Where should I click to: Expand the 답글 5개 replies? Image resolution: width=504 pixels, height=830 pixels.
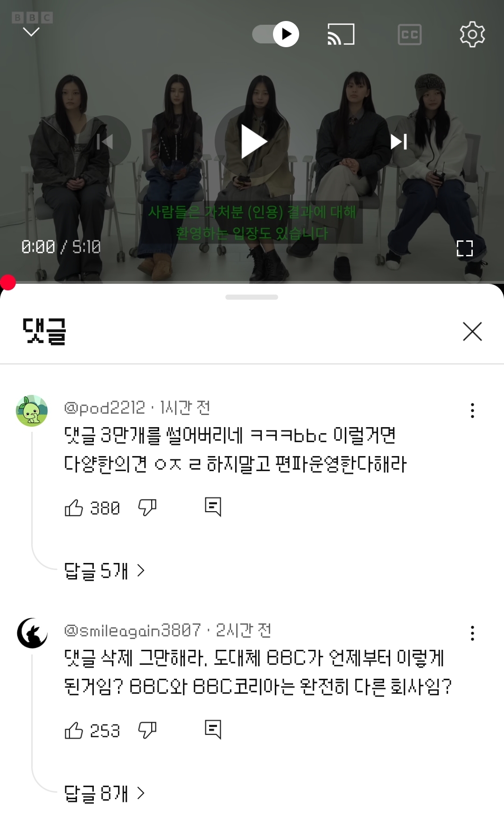click(x=105, y=570)
